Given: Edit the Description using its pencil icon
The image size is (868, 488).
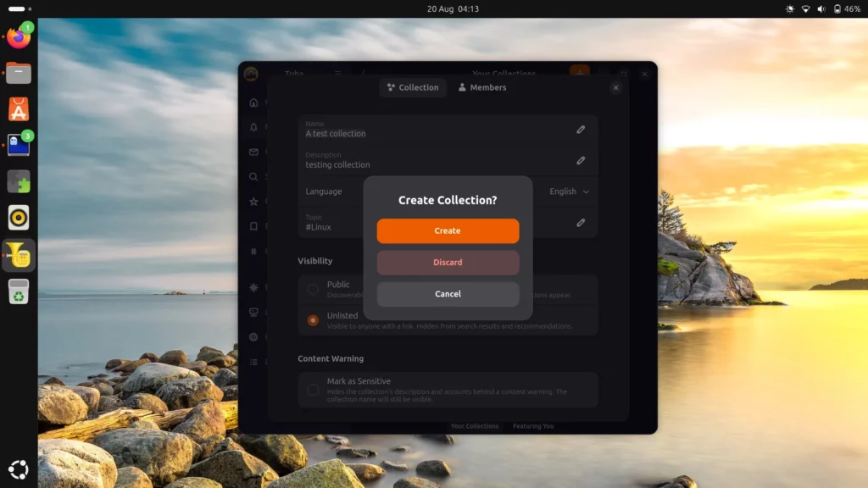Looking at the screenshot, I should (581, 160).
